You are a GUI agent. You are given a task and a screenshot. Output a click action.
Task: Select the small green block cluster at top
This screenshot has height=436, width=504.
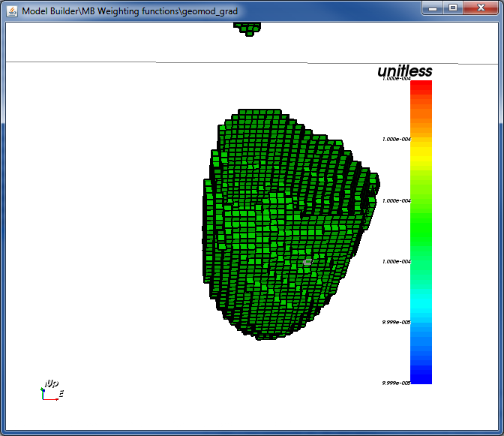click(247, 29)
